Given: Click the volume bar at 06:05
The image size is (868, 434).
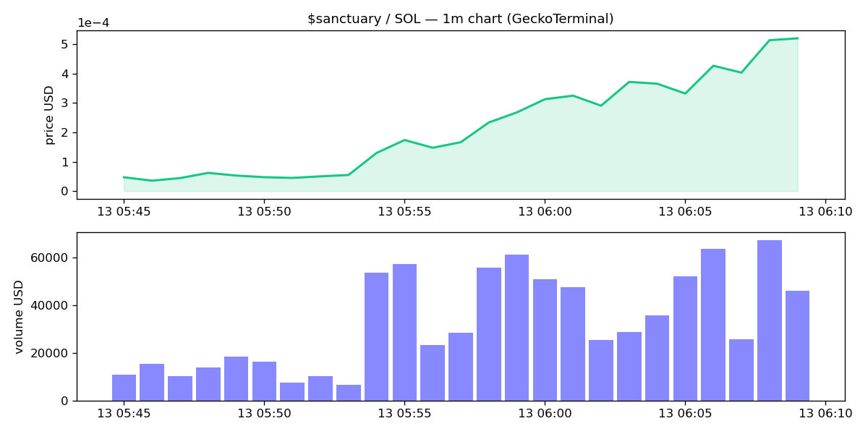Looking at the screenshot, I should [x=685, y=339].
